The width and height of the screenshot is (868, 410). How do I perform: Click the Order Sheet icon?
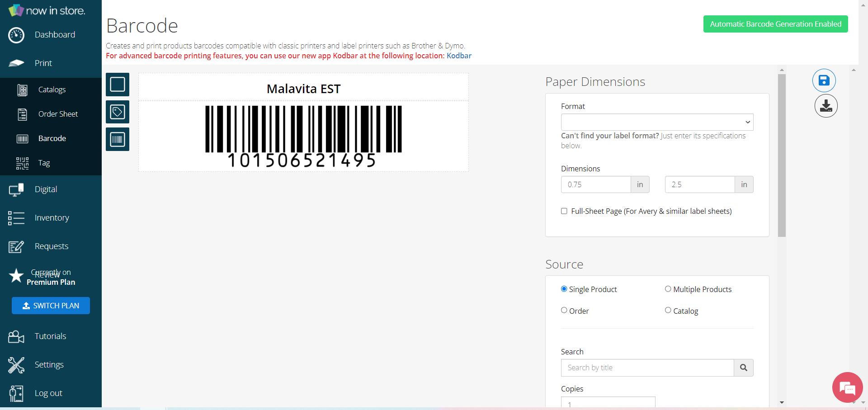(22, 114)
